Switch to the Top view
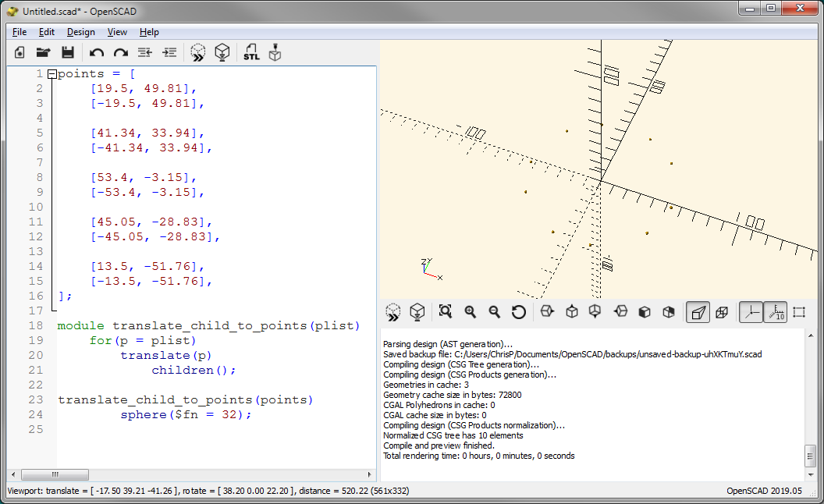This screenshot has width=824, height=504. coord(571,312)
